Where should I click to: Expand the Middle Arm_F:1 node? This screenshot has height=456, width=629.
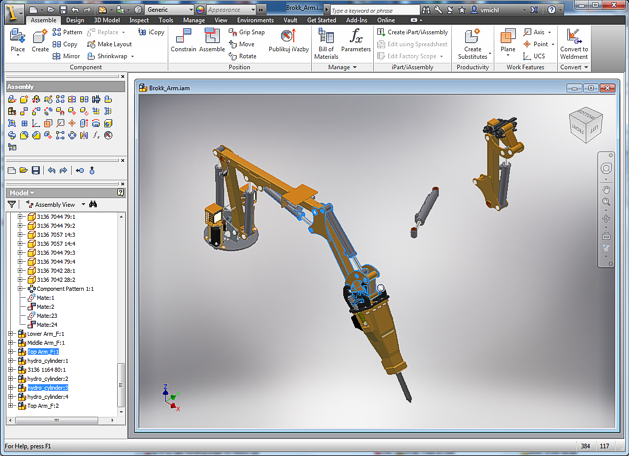coord(11,343)
